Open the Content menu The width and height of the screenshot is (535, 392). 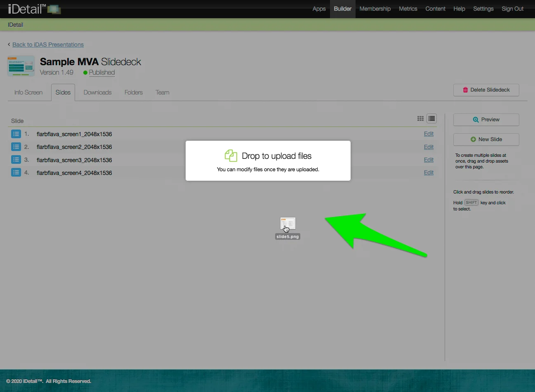click(x=435, y=9)
